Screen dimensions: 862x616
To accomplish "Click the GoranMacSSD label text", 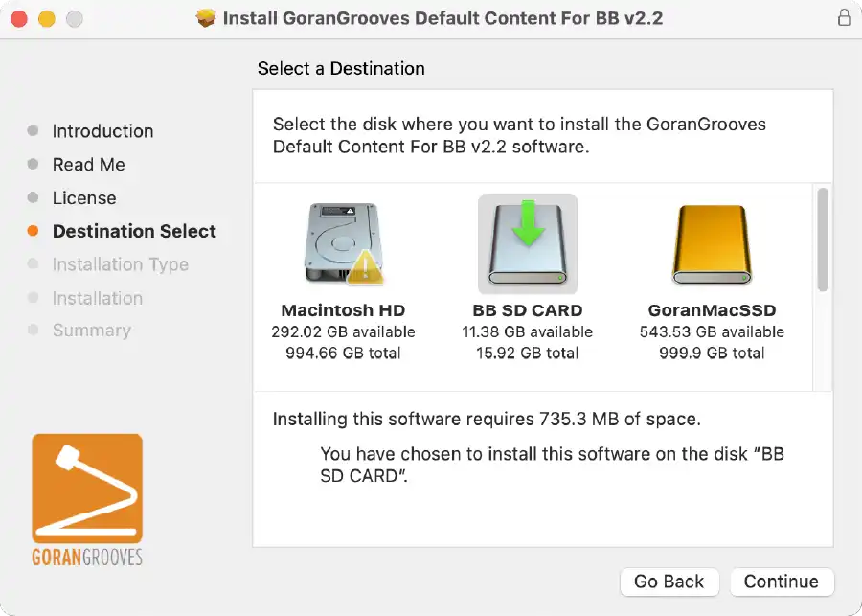I will pyautogui.click(x=712, y=310).
